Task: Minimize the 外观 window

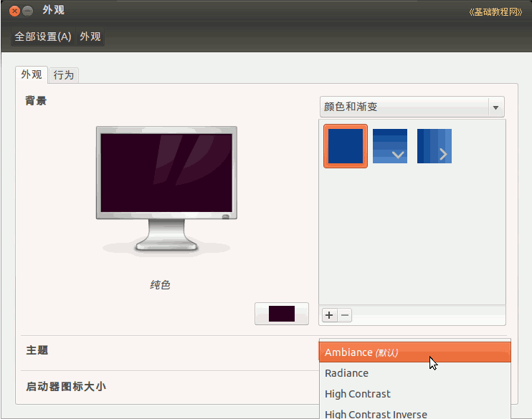Action: (28, 11)
